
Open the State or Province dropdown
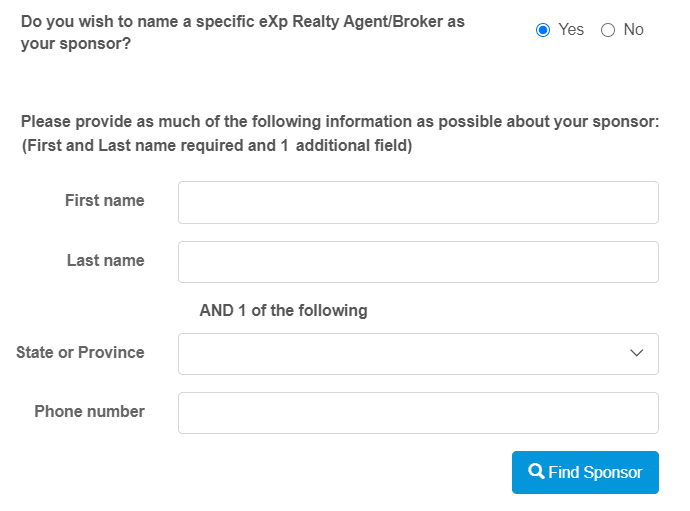(400, 354)
